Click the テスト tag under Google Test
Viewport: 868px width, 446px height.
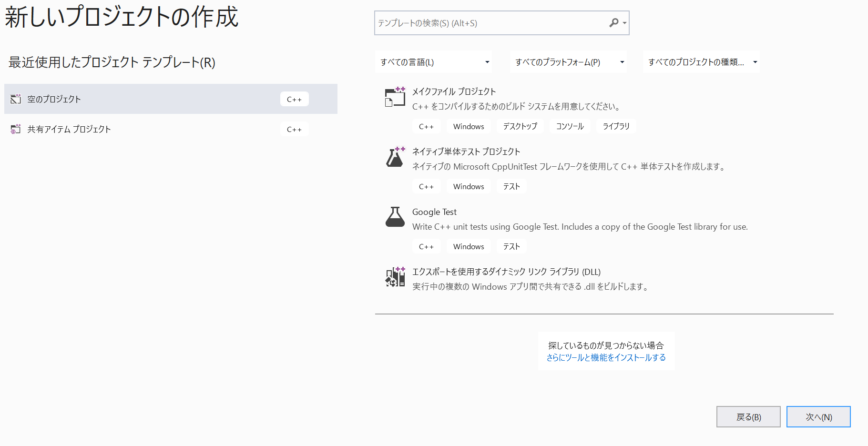click(x=511, y=246)
